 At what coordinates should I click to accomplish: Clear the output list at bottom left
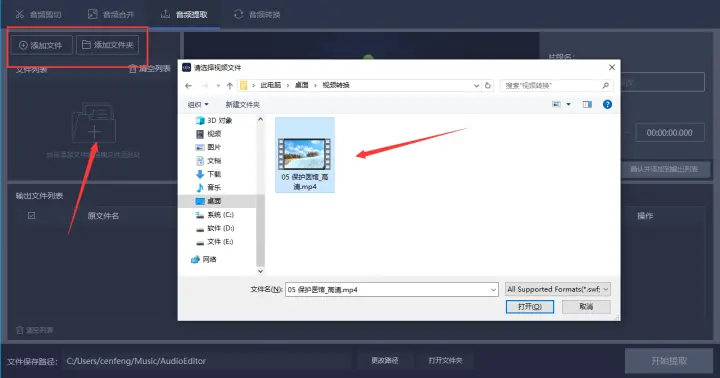34,330
